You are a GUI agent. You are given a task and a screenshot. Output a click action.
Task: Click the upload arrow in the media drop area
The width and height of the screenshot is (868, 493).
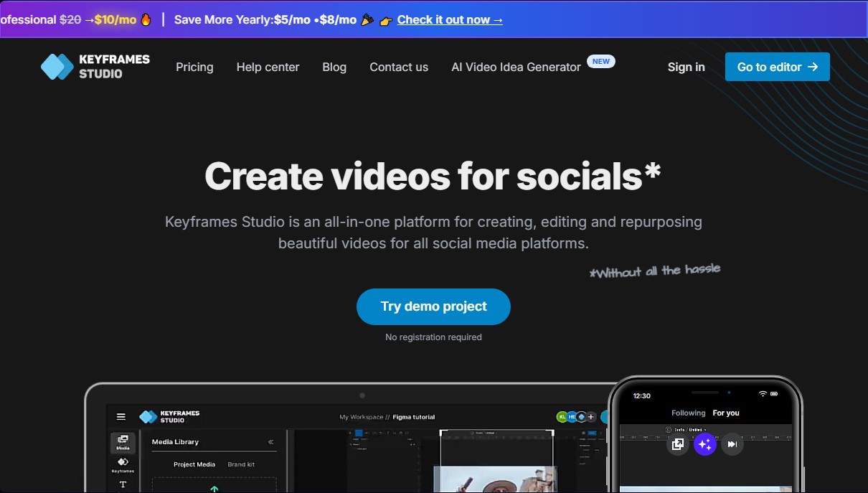click(x=214, y=489)
